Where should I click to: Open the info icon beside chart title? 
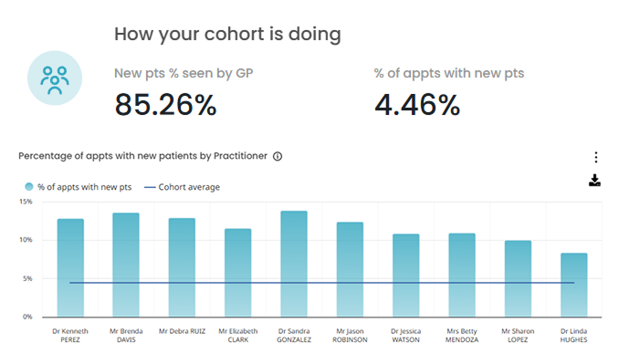[278, 156]
